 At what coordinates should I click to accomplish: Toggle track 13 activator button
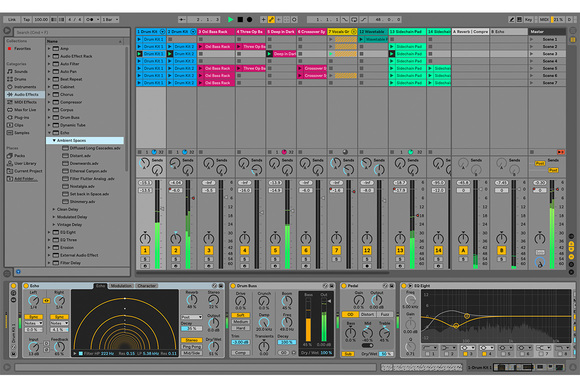click(x=400, y=250)
